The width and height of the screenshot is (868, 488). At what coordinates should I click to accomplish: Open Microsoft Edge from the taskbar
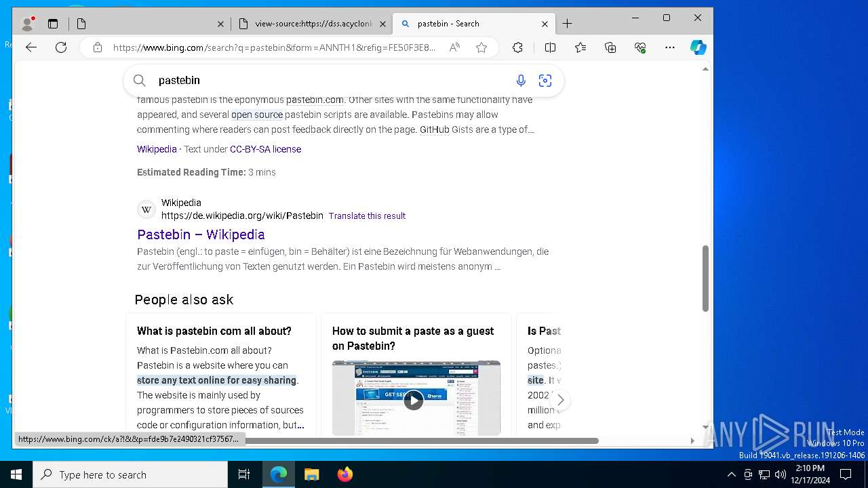279,474
